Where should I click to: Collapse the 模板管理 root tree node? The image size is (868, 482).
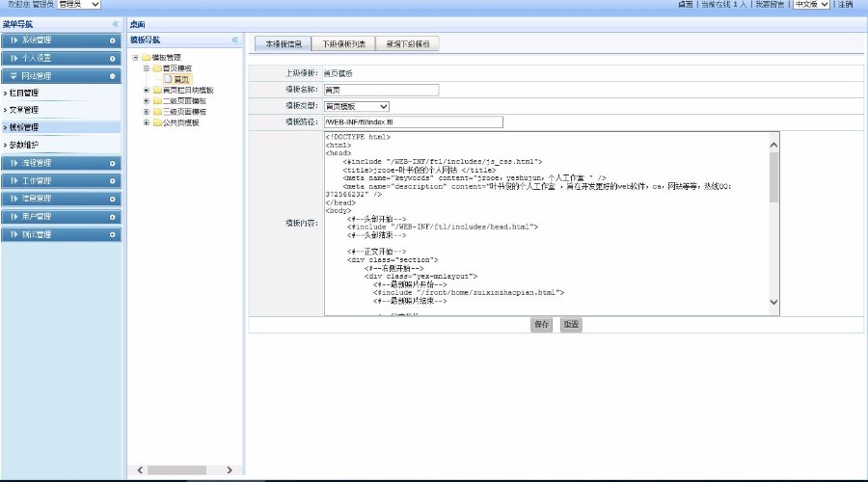(x=135, y=58)
